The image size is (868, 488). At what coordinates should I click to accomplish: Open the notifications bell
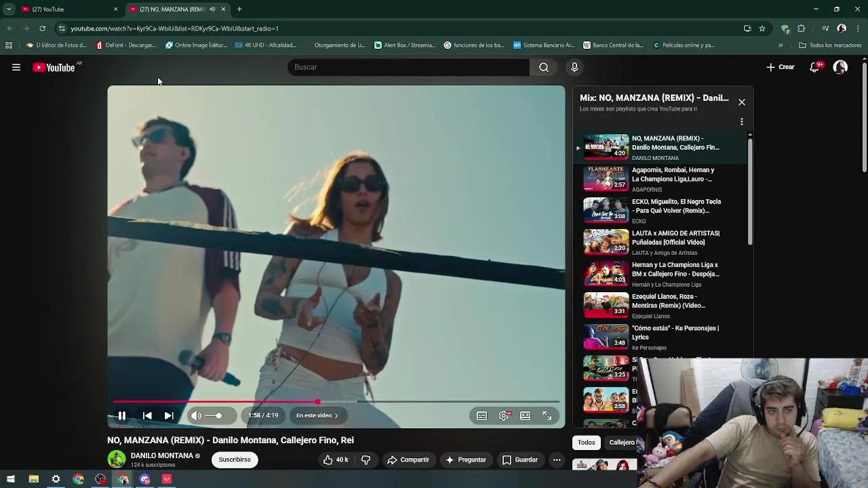(x=815, y=67)
